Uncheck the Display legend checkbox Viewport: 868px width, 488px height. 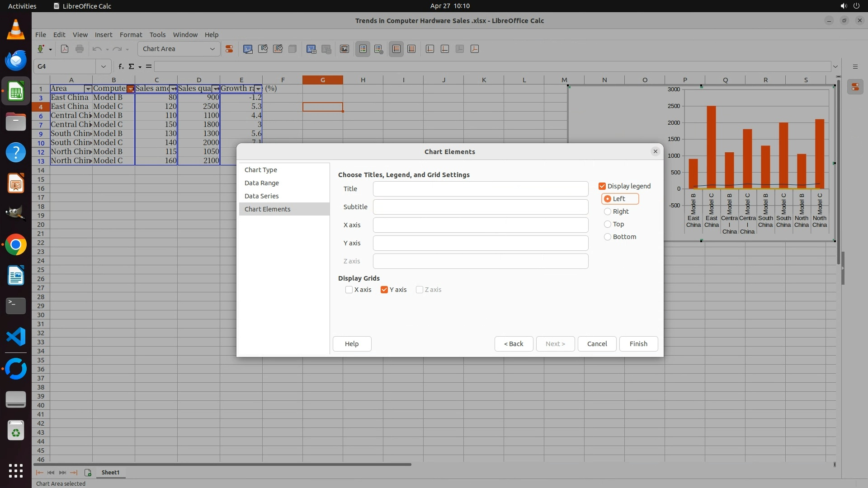602,186
